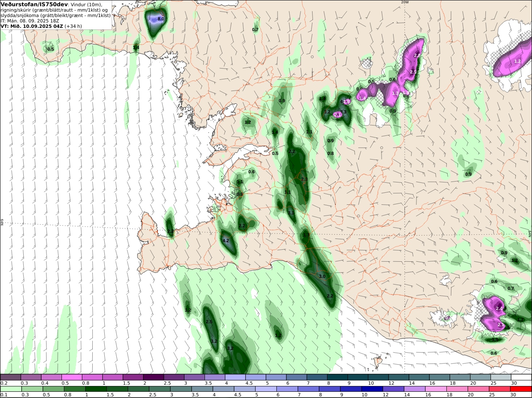The width and height of the screenshot is (532, 398).
Task: Click the 8.0 precipitation value on the map
Action: (161, 19)
